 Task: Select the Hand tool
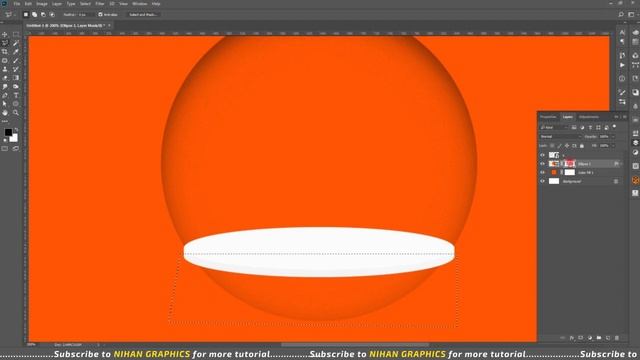coord(5,113)
